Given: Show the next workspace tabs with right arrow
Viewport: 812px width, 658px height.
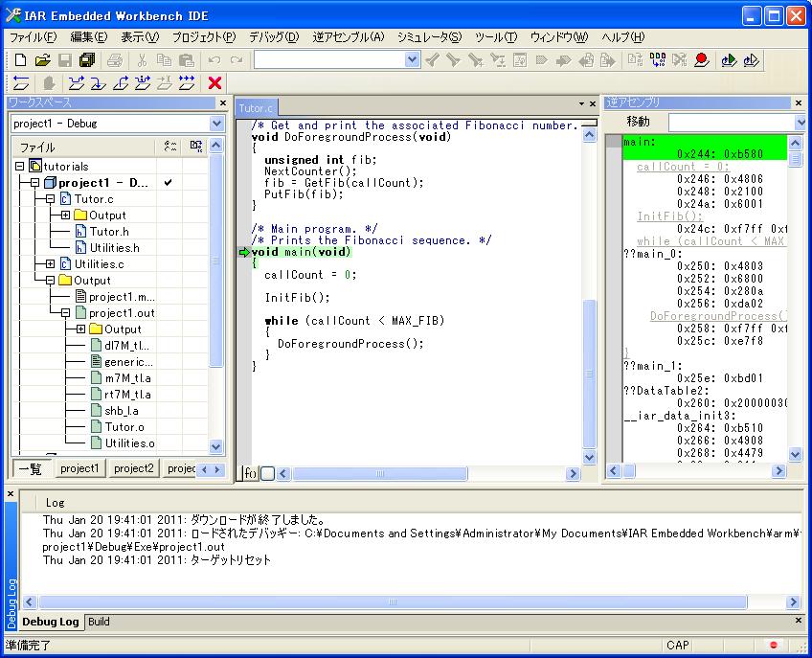Looking at the screenshot, I should [x=217, y=470].
